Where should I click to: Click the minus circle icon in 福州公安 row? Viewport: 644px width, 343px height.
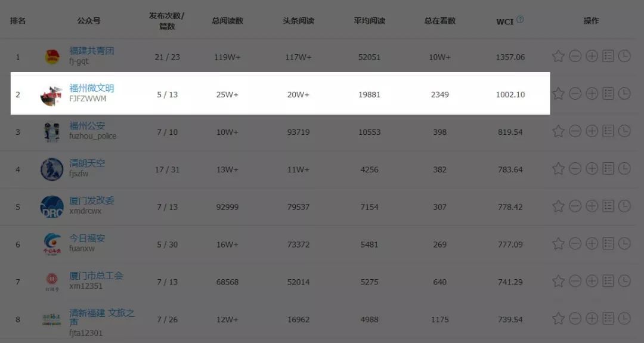point(575,131)
